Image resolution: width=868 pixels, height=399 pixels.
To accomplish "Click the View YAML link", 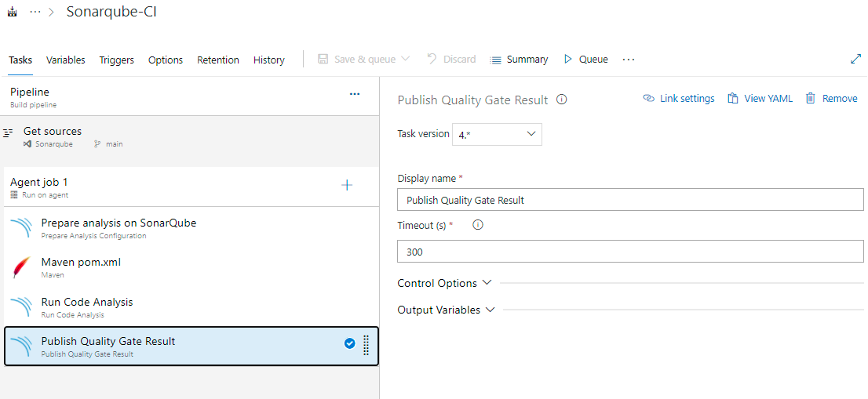I will pyautogui.click(x=760, y=99).
